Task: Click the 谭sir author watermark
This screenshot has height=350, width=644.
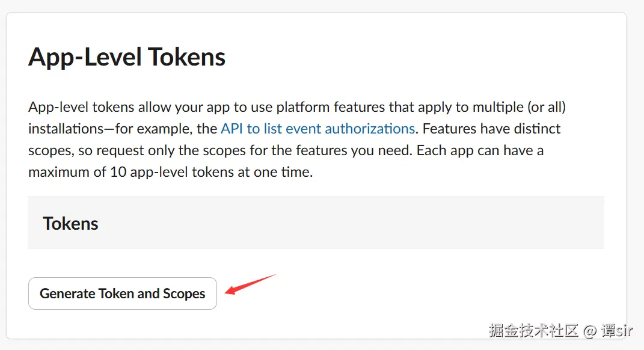Action: 619,330
